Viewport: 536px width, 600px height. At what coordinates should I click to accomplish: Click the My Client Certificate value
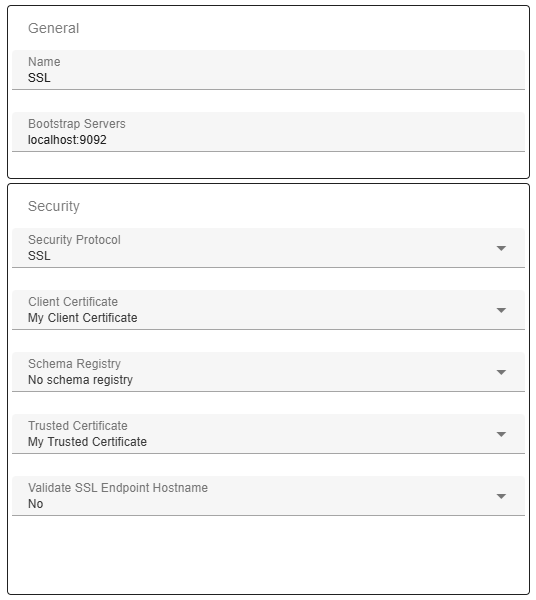(x=83, y=318)
